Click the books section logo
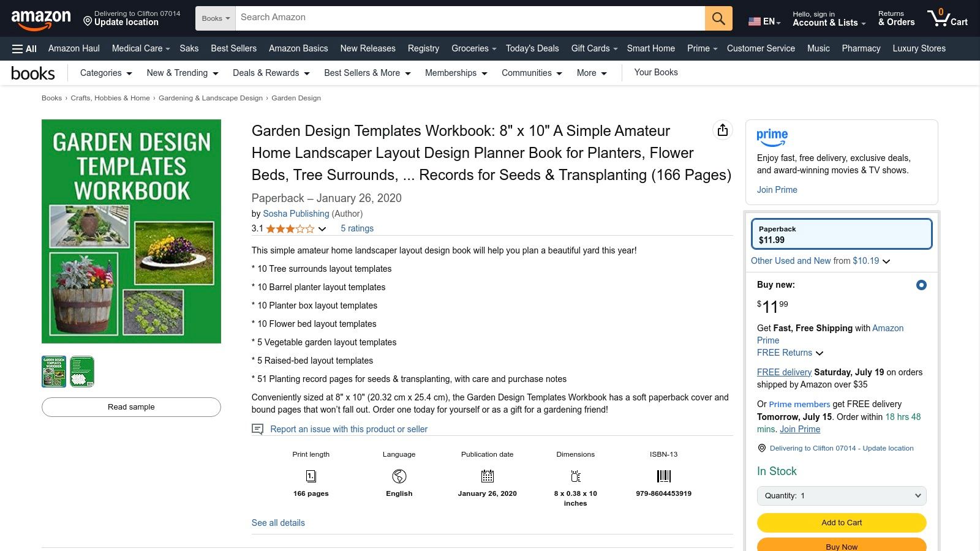 coord(33,73)
